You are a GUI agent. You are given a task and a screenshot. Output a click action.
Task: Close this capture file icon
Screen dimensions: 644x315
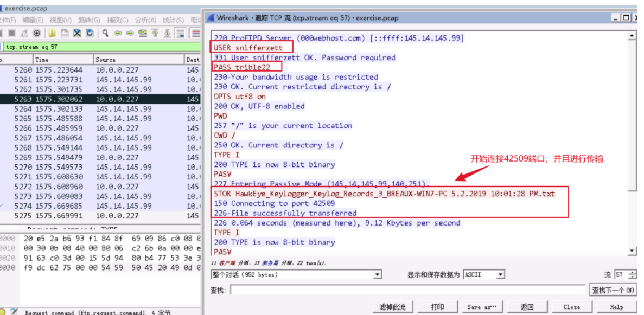click(x=77, y=33)
